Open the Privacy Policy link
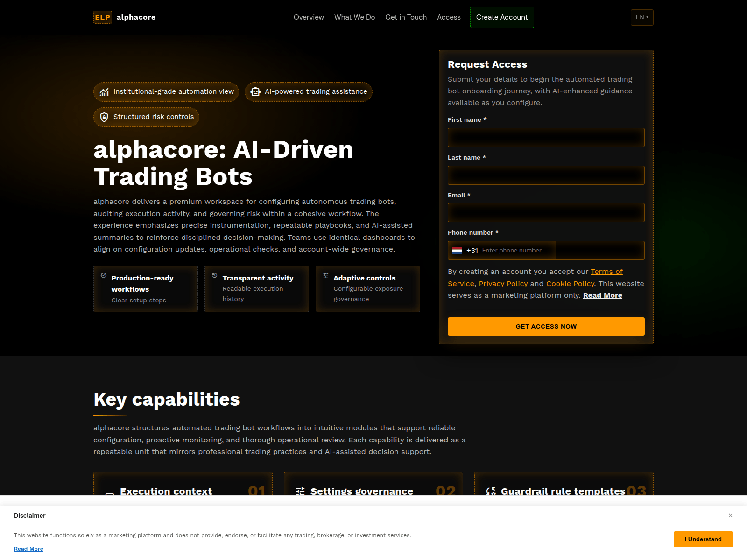Image resolution: width=747 pixels, height=560 pixels. pyautogui.click(x=503, y=284)
